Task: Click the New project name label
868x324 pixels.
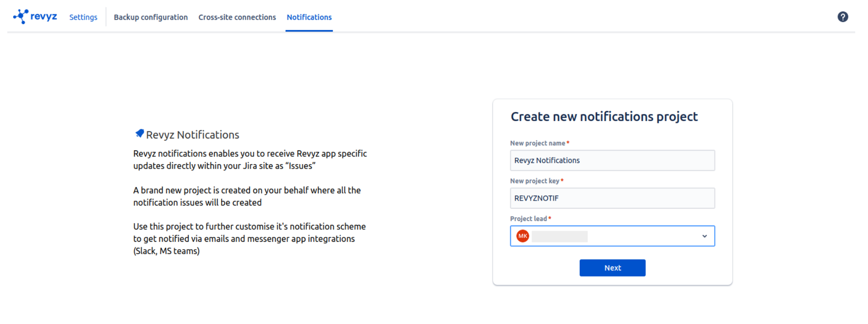Action: point(537,143)
